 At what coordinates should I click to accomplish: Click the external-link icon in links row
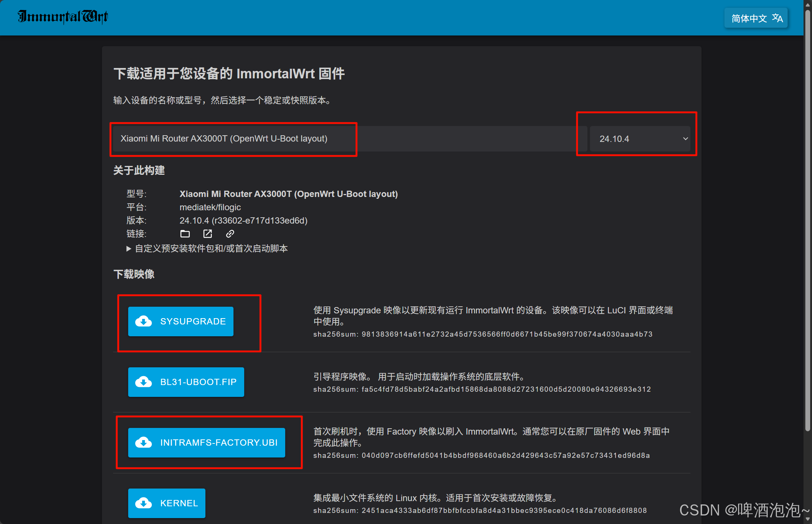(x=208, y=234)
